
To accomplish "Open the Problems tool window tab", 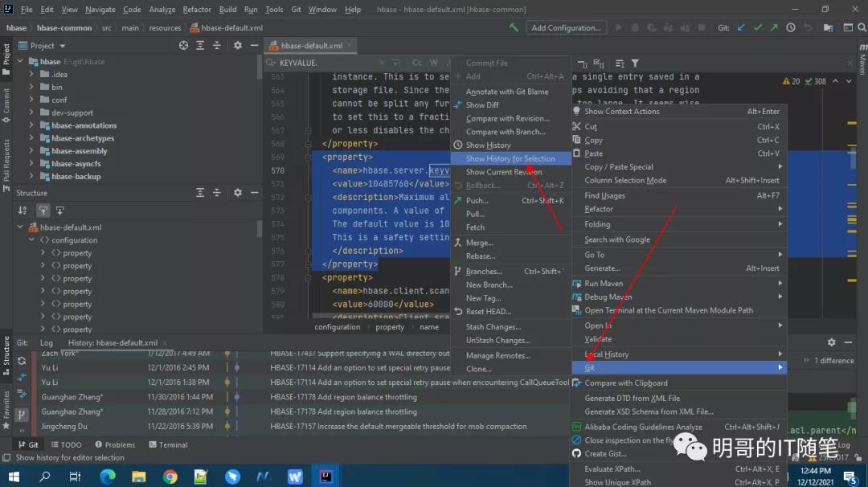I will click(115, 444).
